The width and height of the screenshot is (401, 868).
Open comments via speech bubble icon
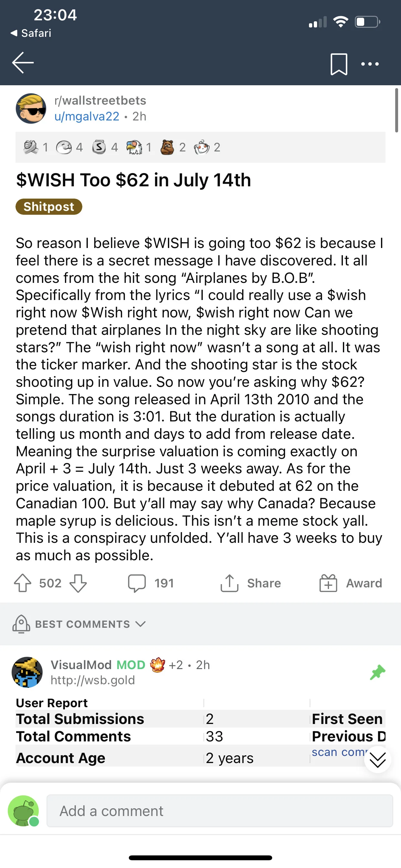(x=137, y=583)
